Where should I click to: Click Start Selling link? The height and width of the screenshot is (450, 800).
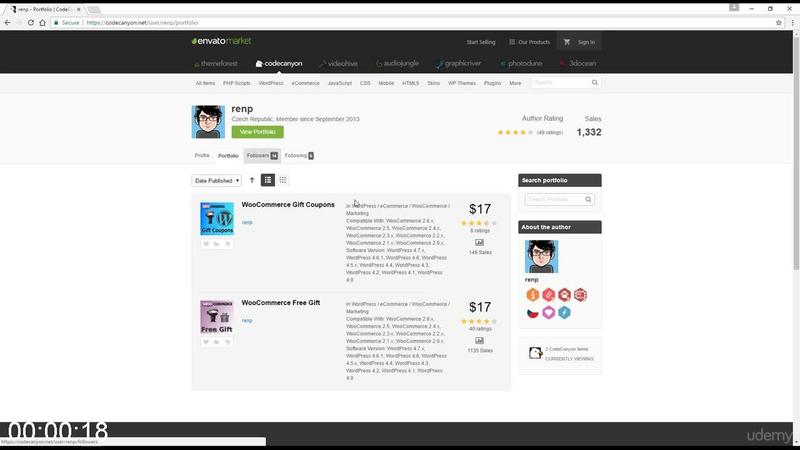click(x=481, y=42)
